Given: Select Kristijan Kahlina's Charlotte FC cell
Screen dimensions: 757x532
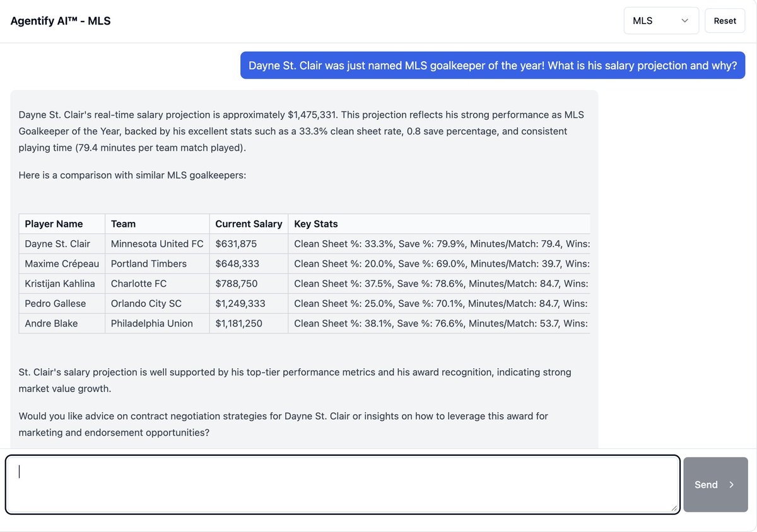Looking at the screenshot, I should point(138,284).
